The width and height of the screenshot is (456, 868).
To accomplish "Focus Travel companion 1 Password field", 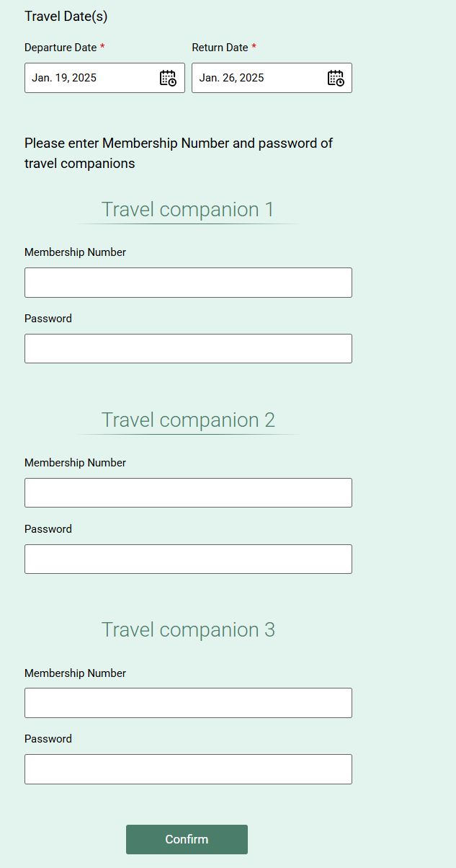I will (188, 348).
